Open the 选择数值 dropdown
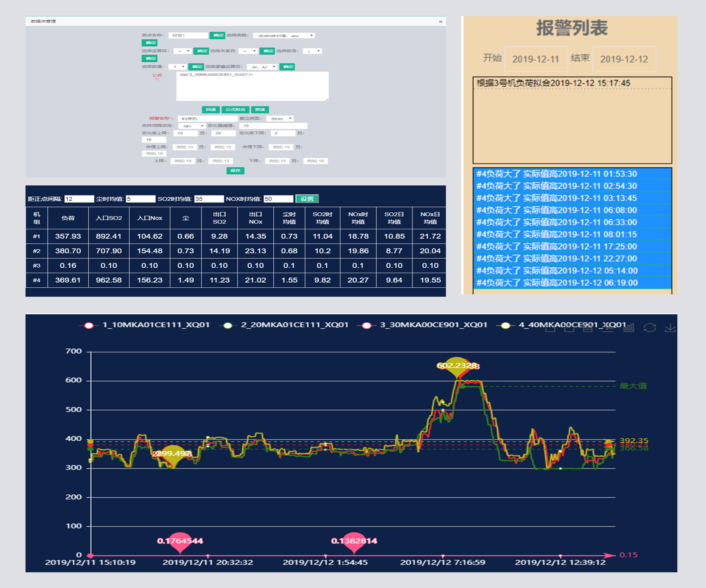Screen dimensions: 706x588 click(177, 67)
